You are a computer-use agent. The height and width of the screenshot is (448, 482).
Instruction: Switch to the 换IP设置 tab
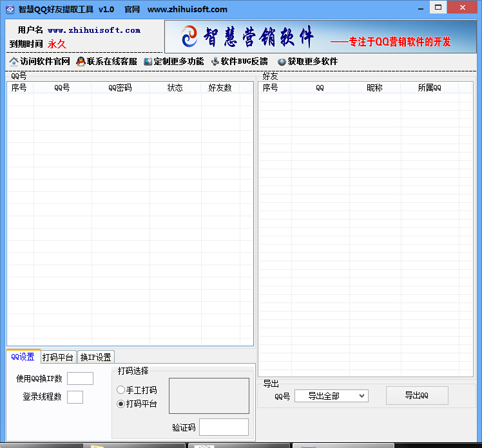[95, 357]
